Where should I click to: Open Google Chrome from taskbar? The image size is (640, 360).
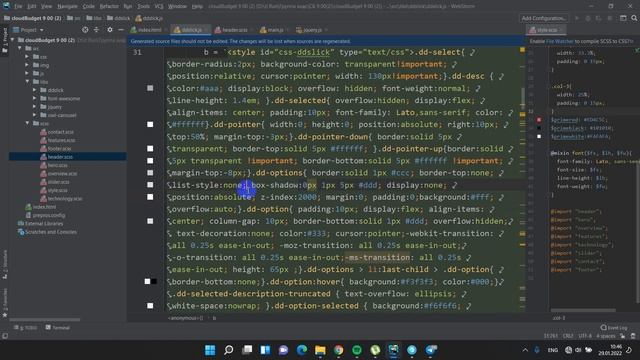coord(338,350)
